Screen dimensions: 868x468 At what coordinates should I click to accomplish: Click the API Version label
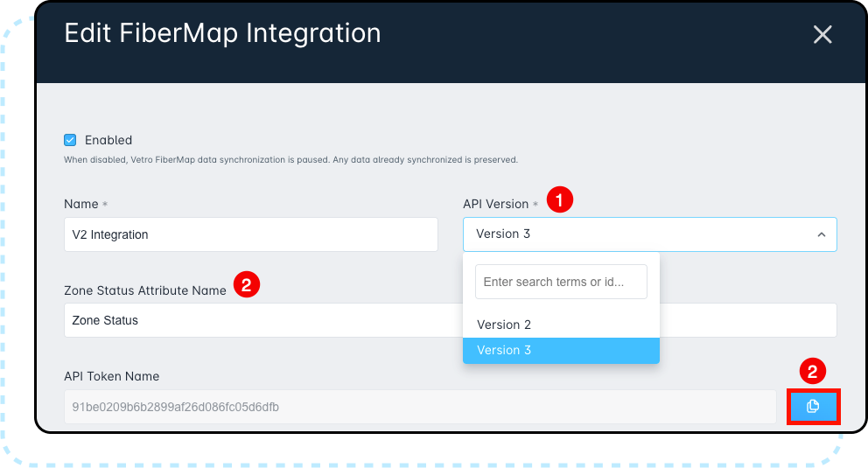pyautogui.click(x=495, y=204)
